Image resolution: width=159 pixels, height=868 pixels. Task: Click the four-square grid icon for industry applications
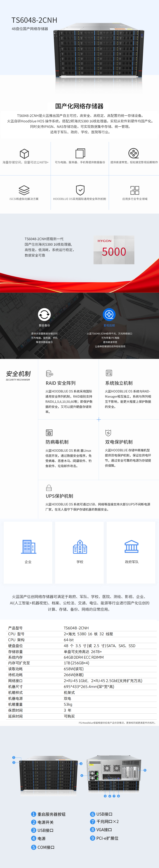tap(135, 190)
